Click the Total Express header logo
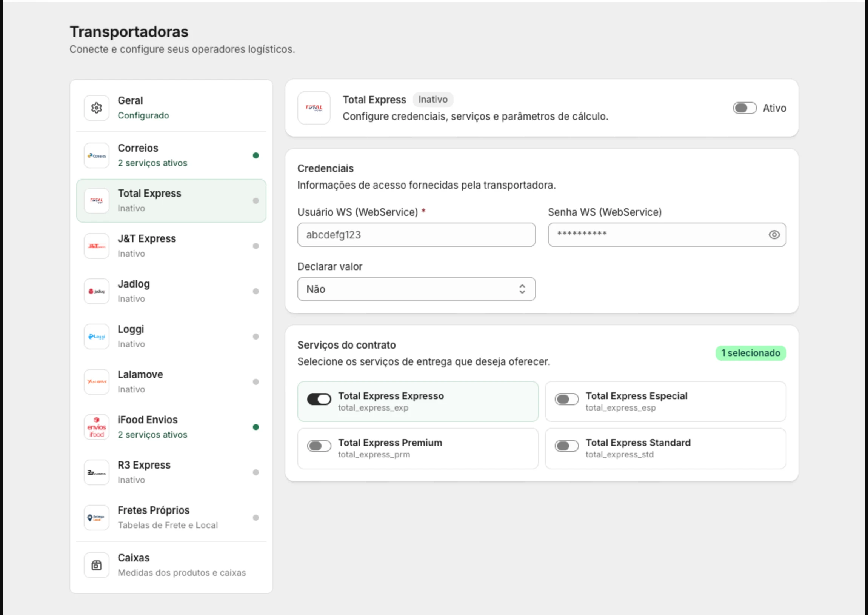The height and width of the screenshot is (615, 868). coord(314,108)
